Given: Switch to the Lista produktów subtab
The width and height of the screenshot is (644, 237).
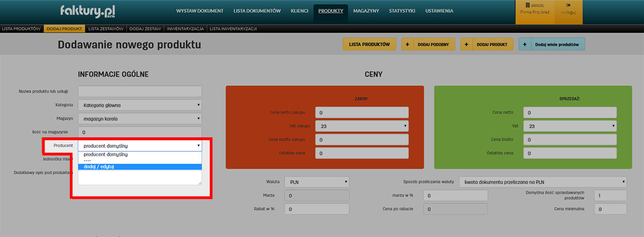Looking at the screenshot, I should point(21,28).
